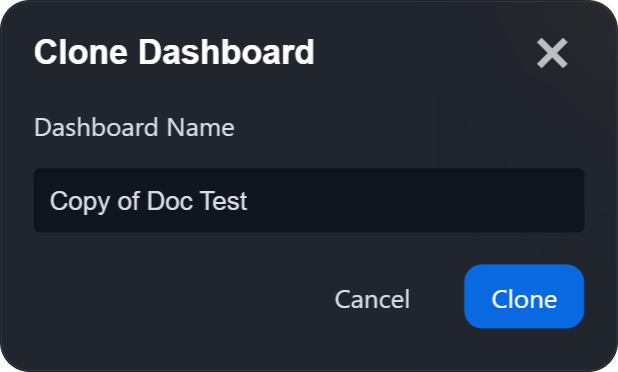Place cursor on word Test in name field
Image resolution: width=618 pixels, height=372 pixels.
coord(223,201)
